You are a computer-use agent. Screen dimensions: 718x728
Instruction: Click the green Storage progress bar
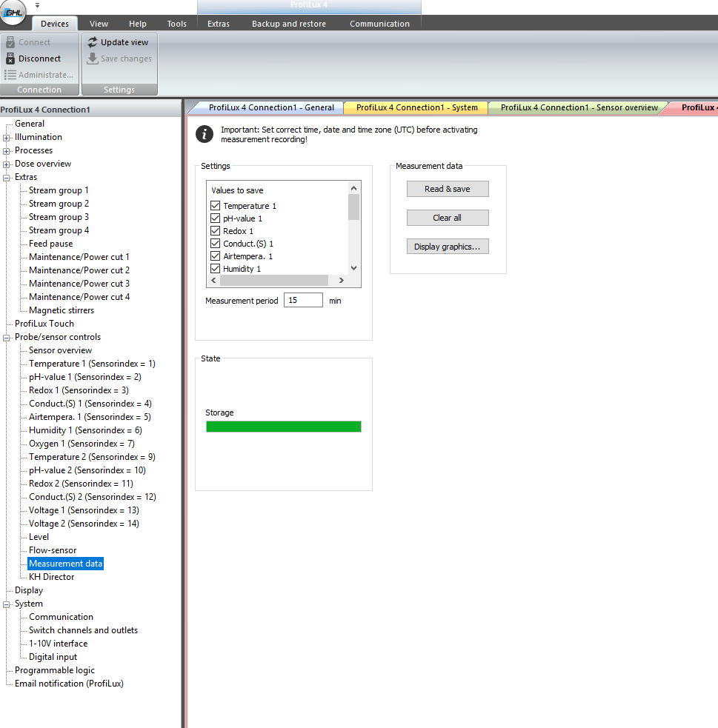pos(283,427)
